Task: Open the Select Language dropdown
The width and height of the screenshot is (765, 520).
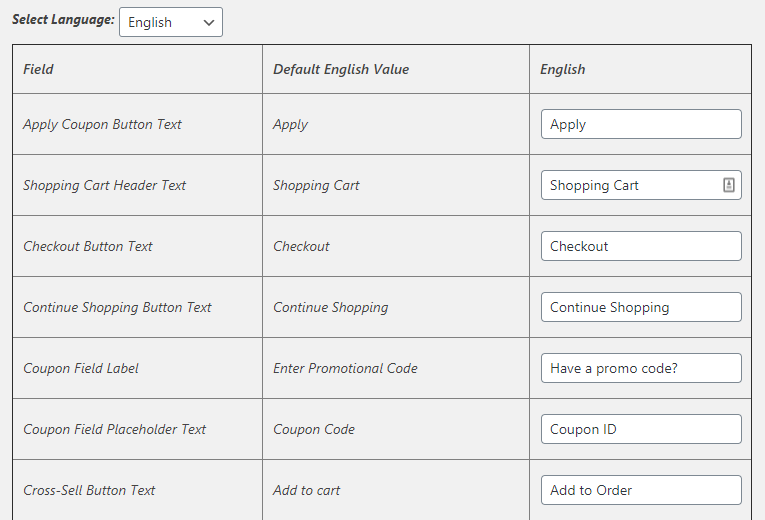Action: coord(171,22)
